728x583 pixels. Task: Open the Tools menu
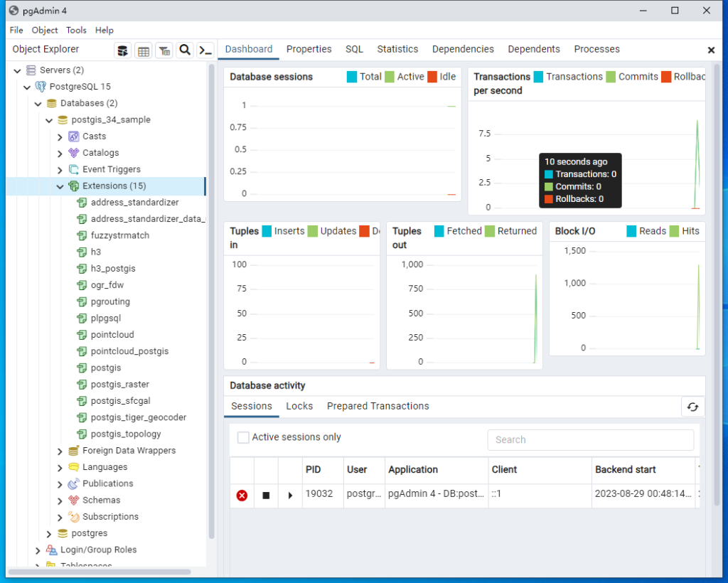tap(76, 30)
